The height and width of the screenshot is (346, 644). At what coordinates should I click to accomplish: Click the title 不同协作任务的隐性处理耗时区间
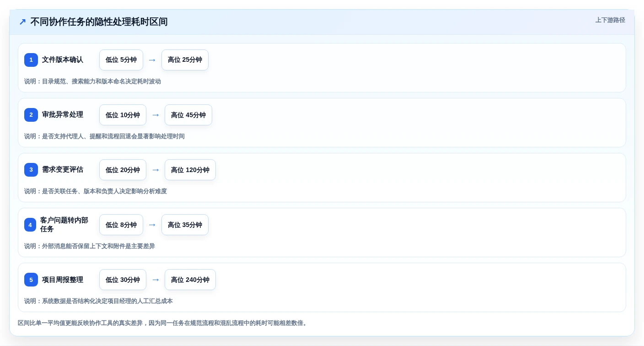click(x=99, y=22)
